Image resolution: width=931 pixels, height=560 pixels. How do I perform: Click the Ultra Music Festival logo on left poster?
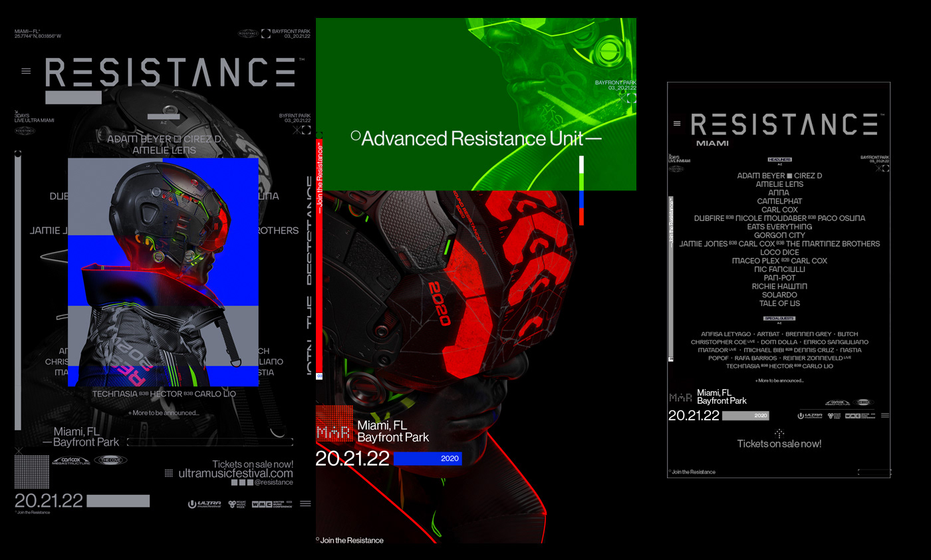(205, 504)
